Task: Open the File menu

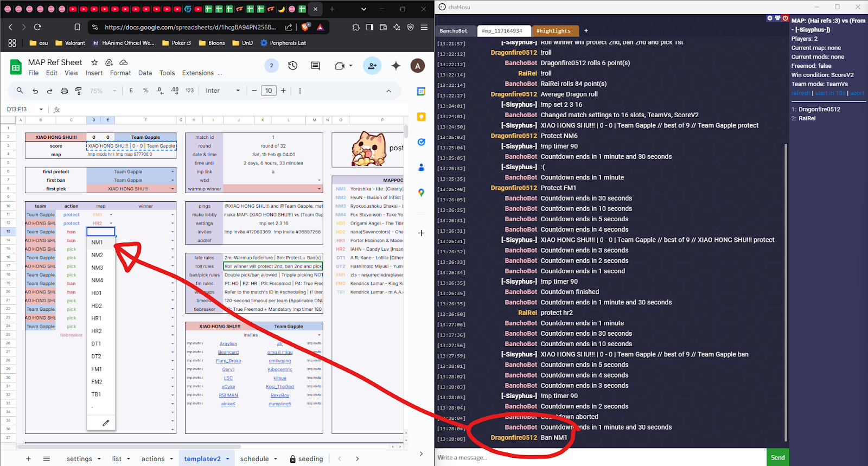Action: tap(34, 73)
